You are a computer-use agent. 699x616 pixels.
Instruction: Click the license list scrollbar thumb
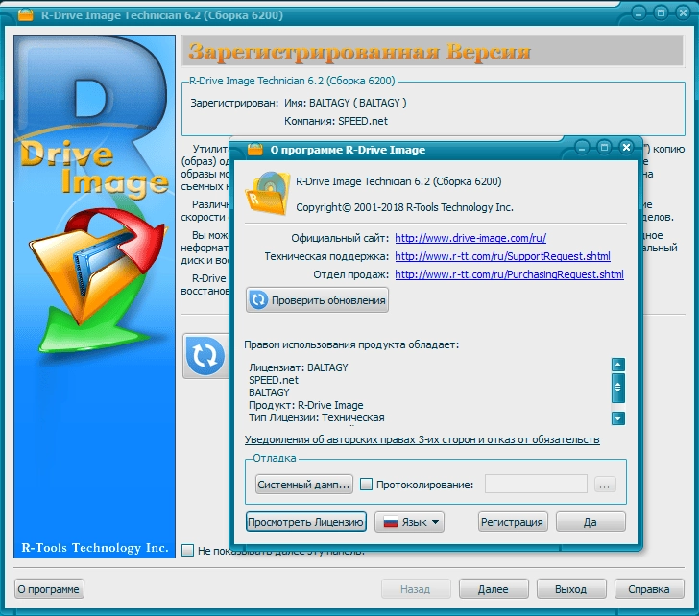point(618,387)
